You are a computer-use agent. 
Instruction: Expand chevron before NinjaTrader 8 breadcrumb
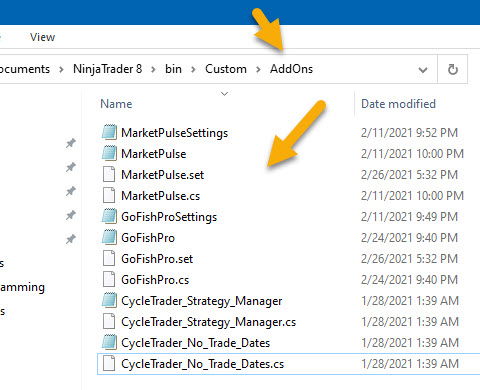pos(61,70)
